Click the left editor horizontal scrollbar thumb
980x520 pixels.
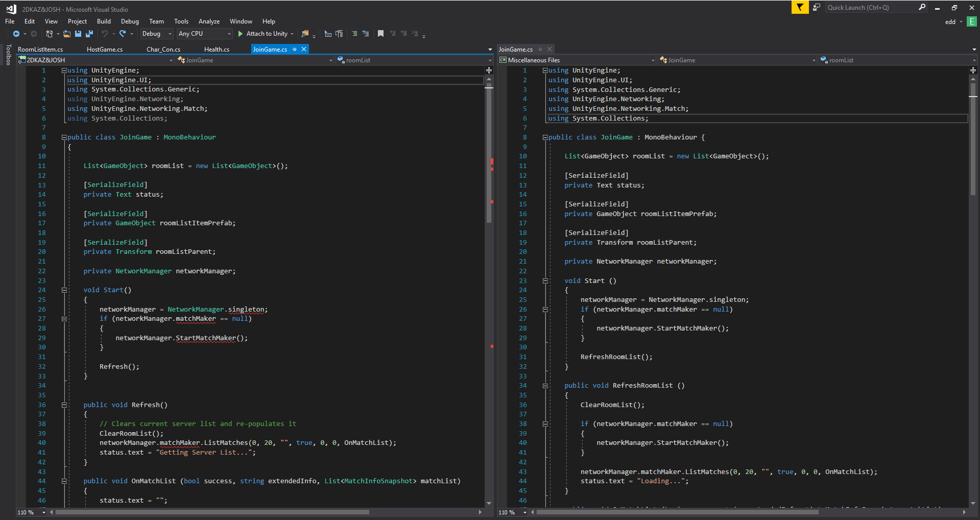212,512
